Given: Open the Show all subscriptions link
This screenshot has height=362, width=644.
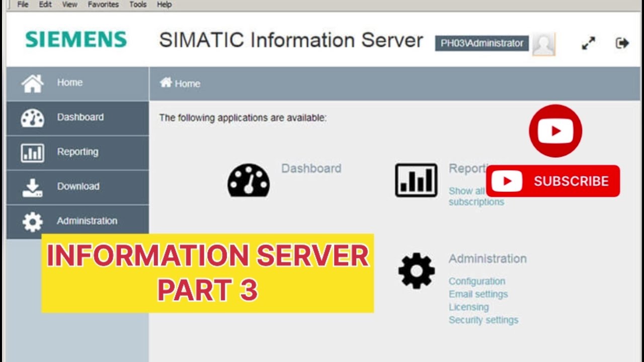Looking at the screenshot, I should click(x=476, y=197).
